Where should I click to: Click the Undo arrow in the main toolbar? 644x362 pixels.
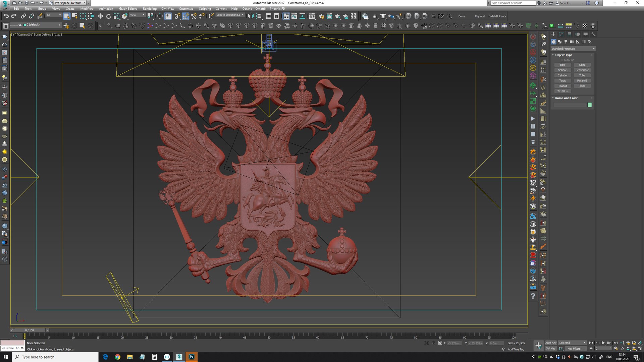(6, 16)
